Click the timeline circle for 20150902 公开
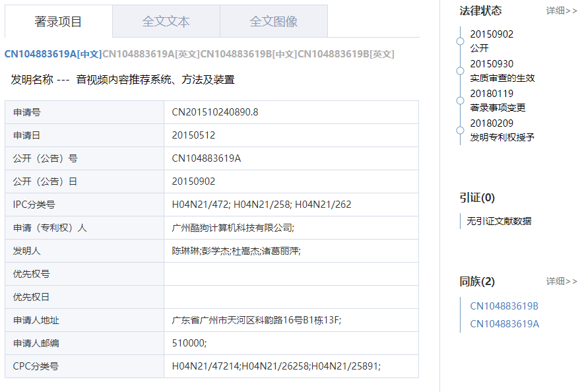The image size is (580, 392). coord(460,41)
